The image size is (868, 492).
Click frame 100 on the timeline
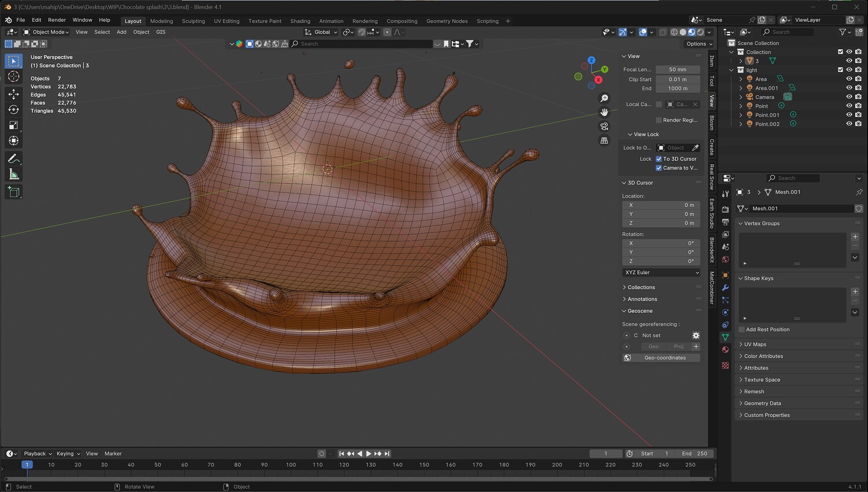[x=291, y=465]
